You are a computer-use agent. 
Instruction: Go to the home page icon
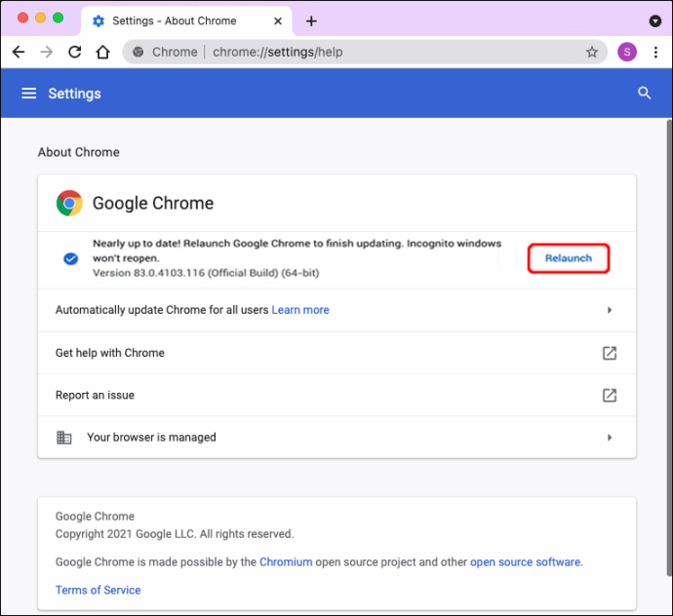click(x=102, y=53)
